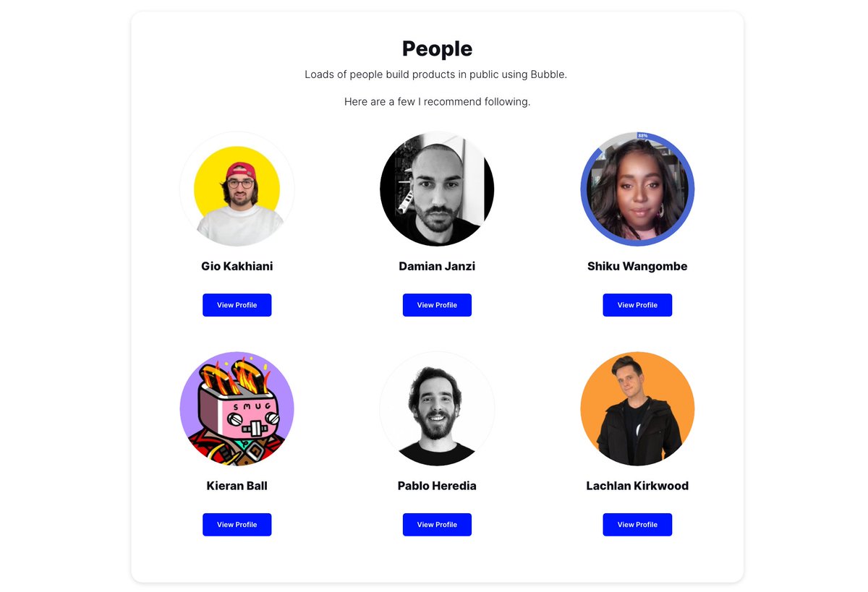
Task: Open Lachlan Kirkwood's View Profile button
Action: click(637, 525)
